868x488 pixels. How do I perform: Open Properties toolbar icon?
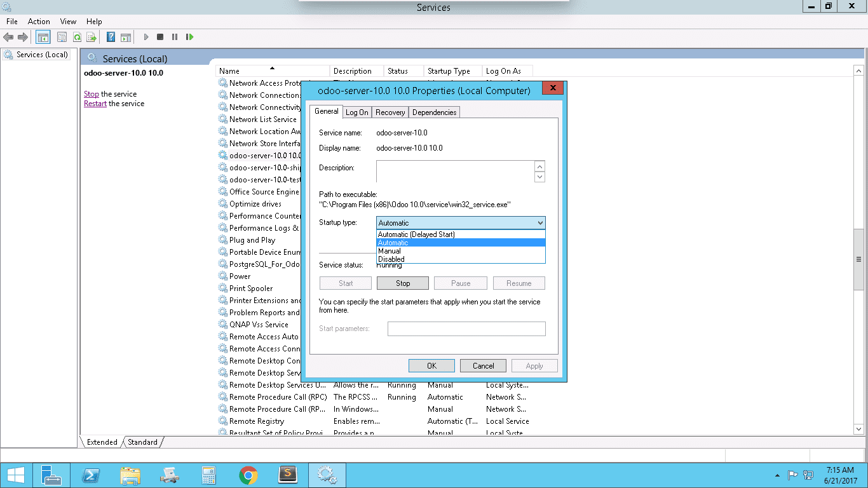pos(62,37)
